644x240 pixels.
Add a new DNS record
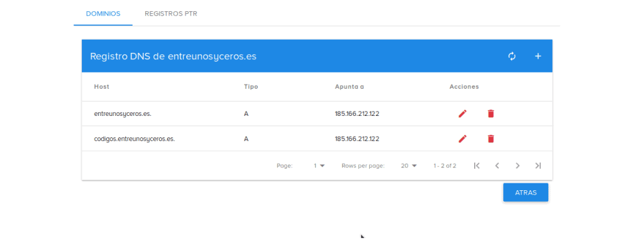click(538, 57)
